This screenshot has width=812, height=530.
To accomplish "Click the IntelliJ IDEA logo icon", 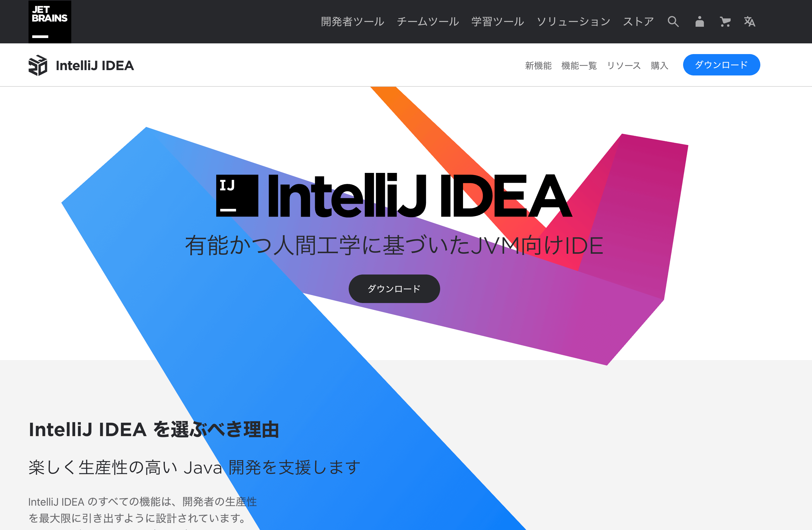I will (x=38, y=65).
